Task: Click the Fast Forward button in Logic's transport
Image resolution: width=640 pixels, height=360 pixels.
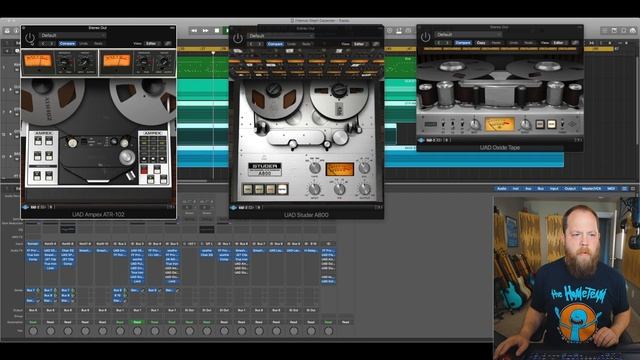Action: [x=205, y=31]
